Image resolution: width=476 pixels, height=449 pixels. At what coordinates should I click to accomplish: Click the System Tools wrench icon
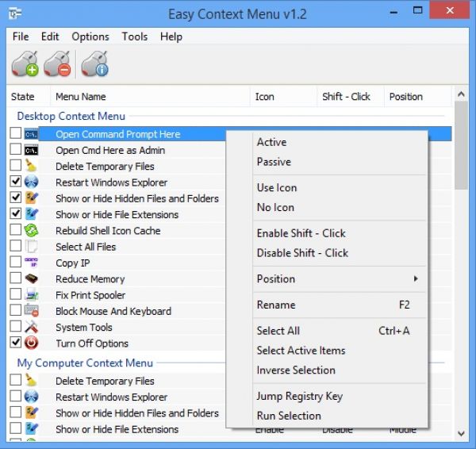click(x=31, y=327)
